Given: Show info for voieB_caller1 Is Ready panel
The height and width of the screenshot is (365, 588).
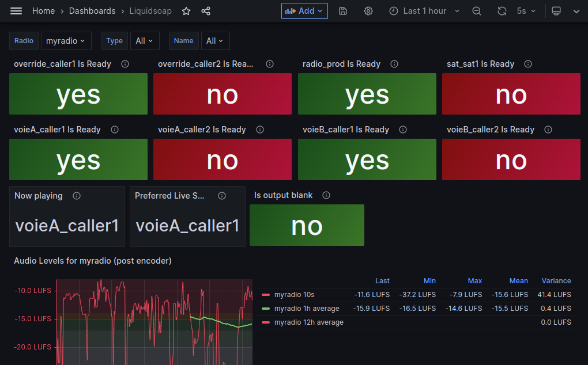Looking at the screenshot, I should (x=403, y=130).
